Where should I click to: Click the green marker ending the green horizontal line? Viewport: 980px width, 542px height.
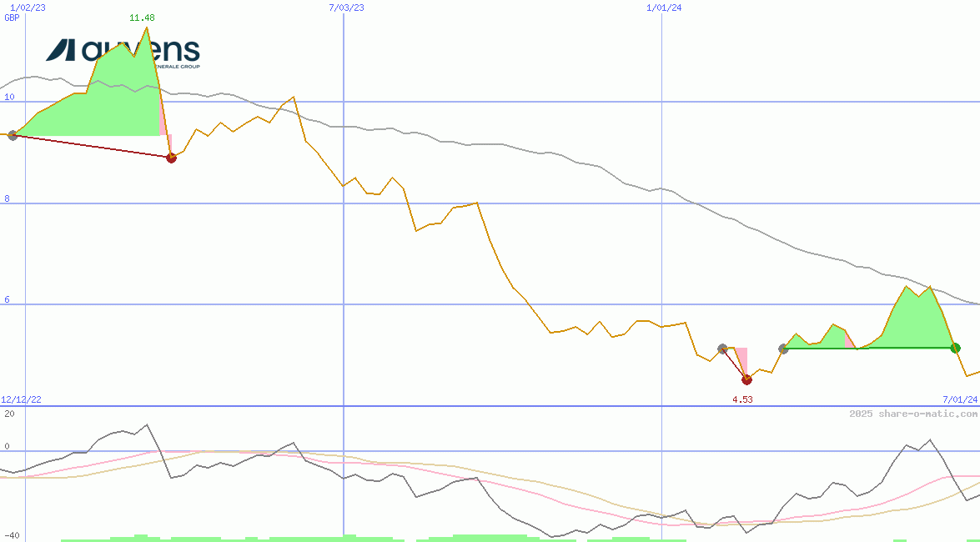coord(956,348)
